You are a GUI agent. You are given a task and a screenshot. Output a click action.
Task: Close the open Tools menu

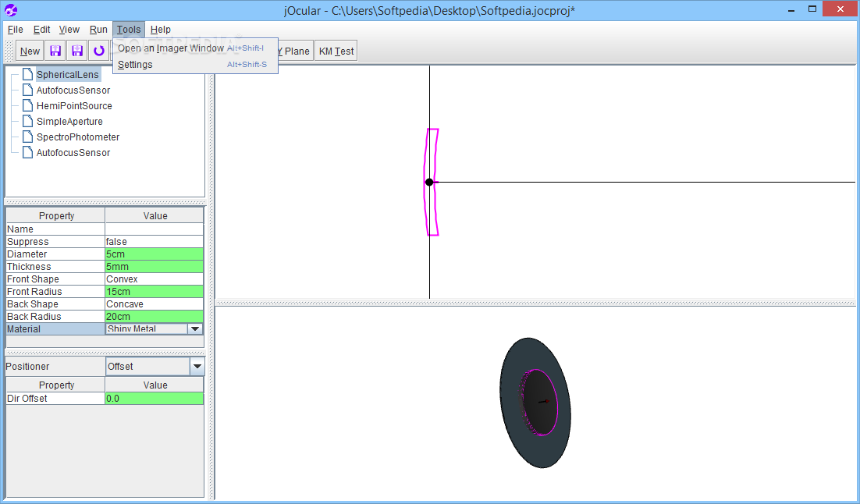coord(129,30)
